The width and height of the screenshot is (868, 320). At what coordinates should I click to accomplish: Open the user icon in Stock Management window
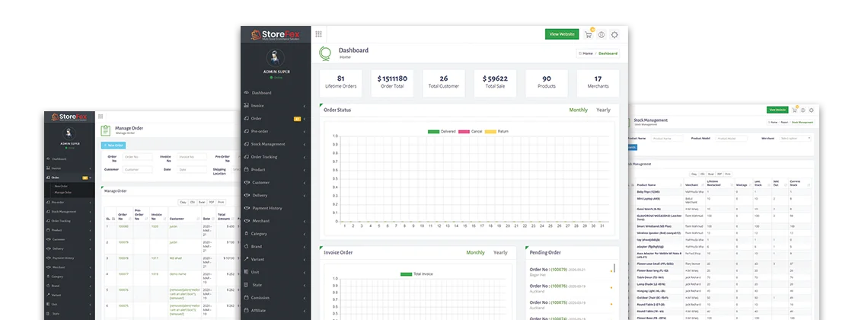(803, 110)
